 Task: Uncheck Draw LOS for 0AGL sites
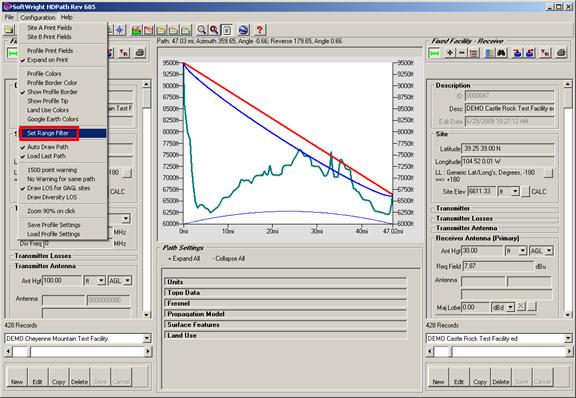point(58,188)
